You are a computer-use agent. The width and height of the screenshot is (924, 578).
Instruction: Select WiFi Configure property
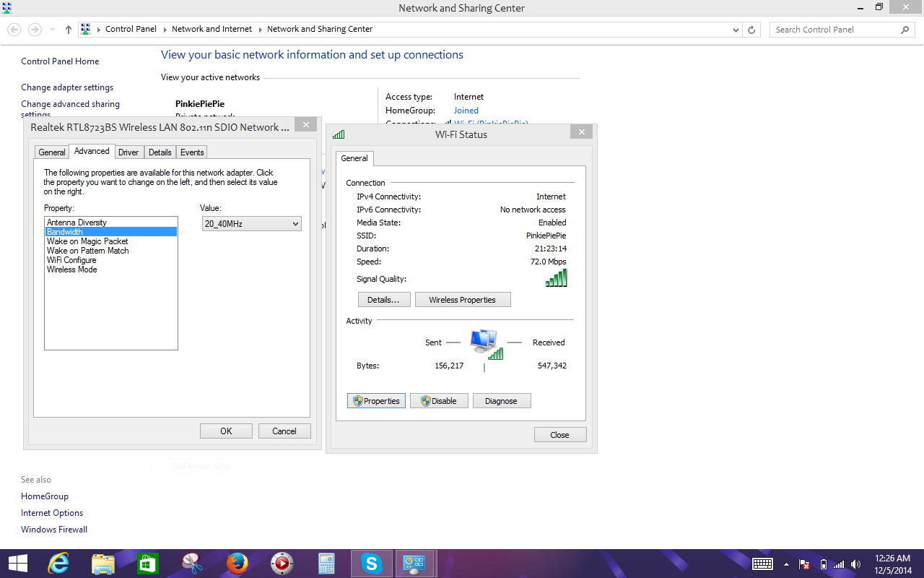pos(111,260)
